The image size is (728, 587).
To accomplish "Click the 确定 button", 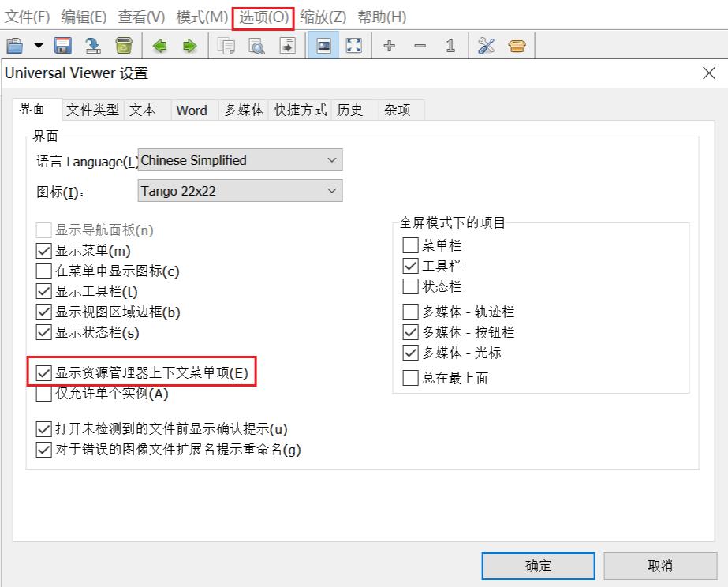I will point(538,566).
